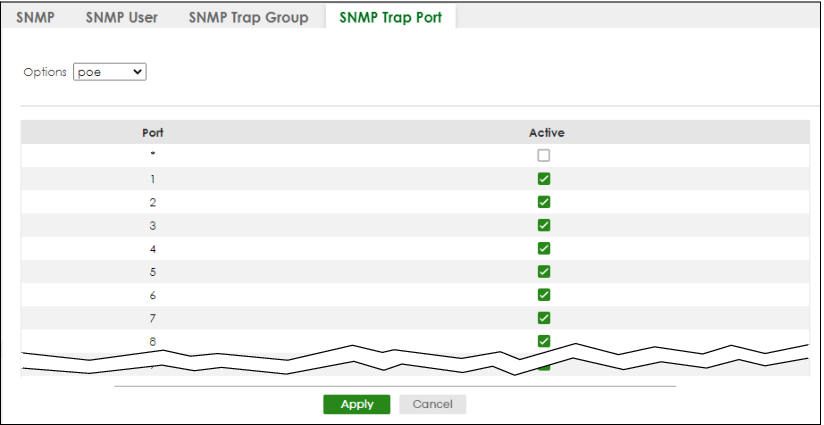Toggle Active checkbox for port 2
The width and height of the screenshot is (824, 425).
pyautogui.click(x=544, y=202)
